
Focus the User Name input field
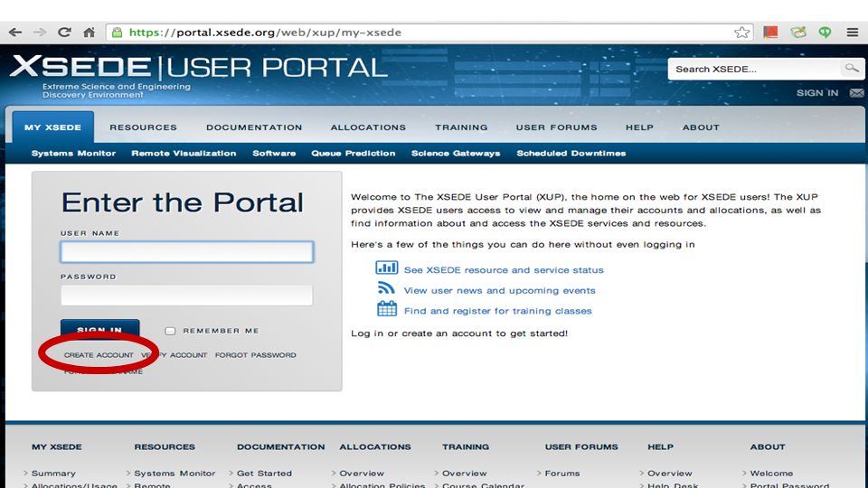click(187, 252)
